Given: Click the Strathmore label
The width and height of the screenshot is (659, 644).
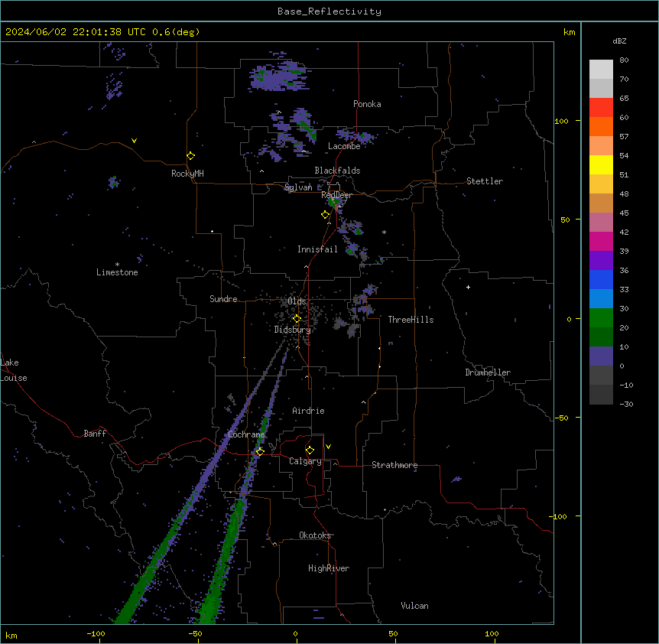Looking at the screenshot, I should click(394, 465).
